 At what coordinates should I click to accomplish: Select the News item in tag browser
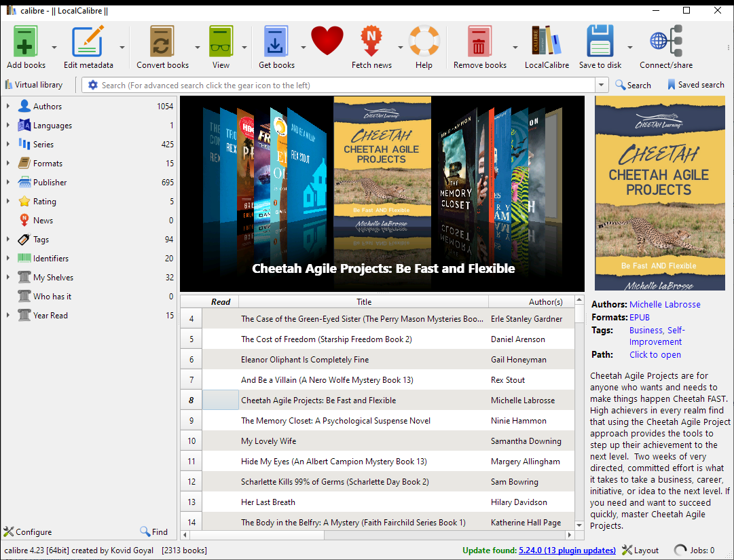[x=43, y=221]
